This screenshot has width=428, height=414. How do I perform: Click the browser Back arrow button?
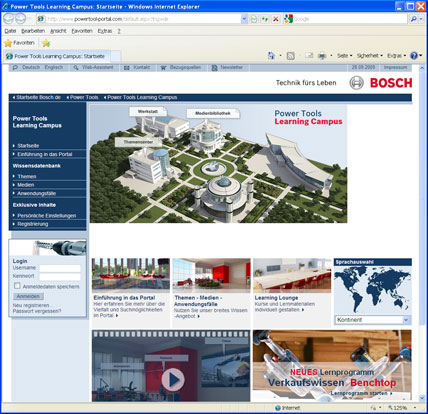coord(9,19)
